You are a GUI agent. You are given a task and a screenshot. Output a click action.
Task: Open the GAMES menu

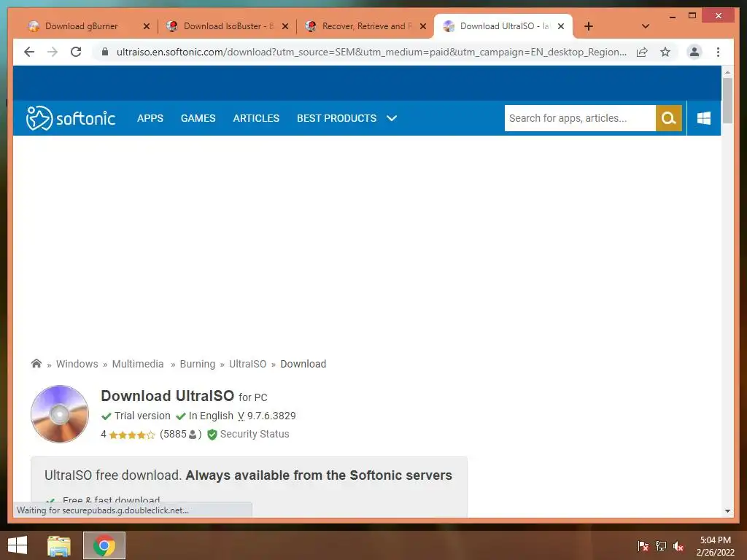tap(198, 118)
